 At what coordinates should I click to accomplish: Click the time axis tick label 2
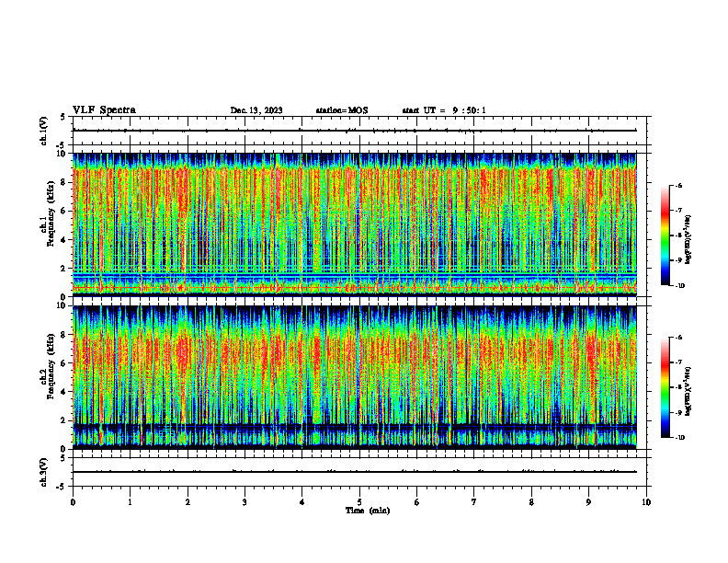point(188,502)
